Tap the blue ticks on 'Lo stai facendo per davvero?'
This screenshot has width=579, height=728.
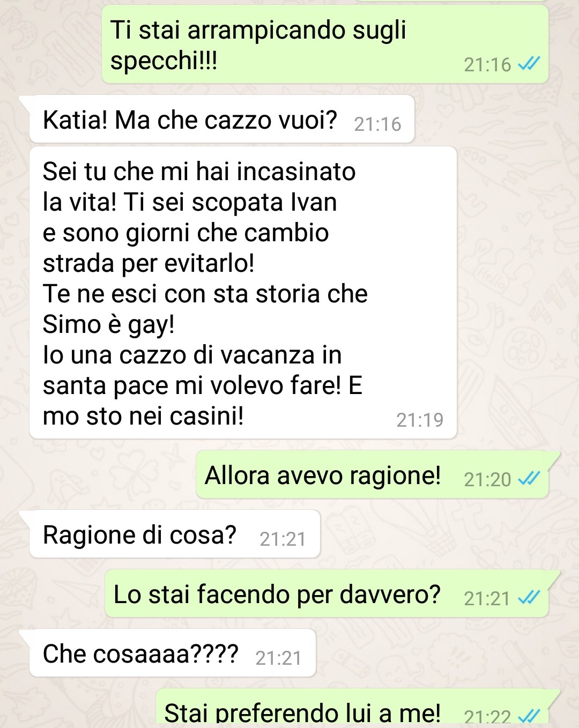coord(529,597)
